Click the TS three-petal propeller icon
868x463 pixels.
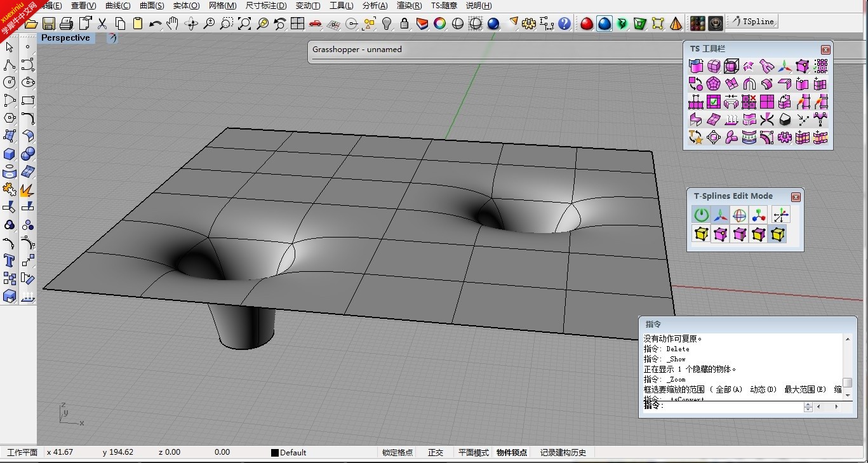point(732,137)
